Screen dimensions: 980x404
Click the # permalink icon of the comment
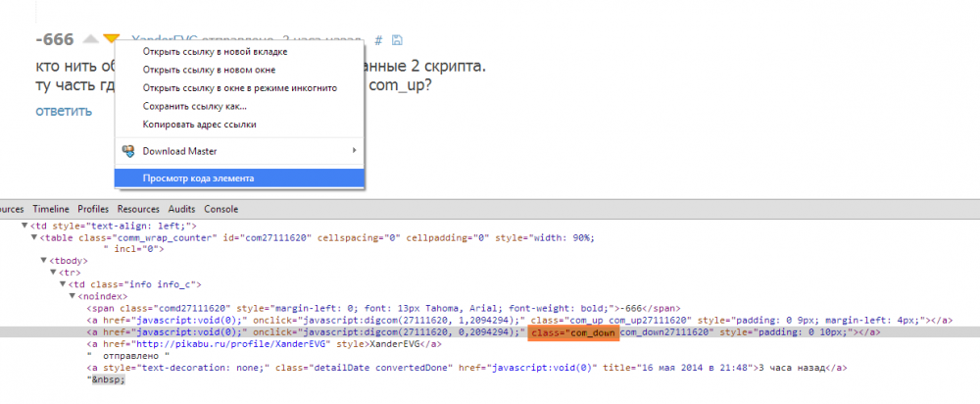click(x=378, y=40)
